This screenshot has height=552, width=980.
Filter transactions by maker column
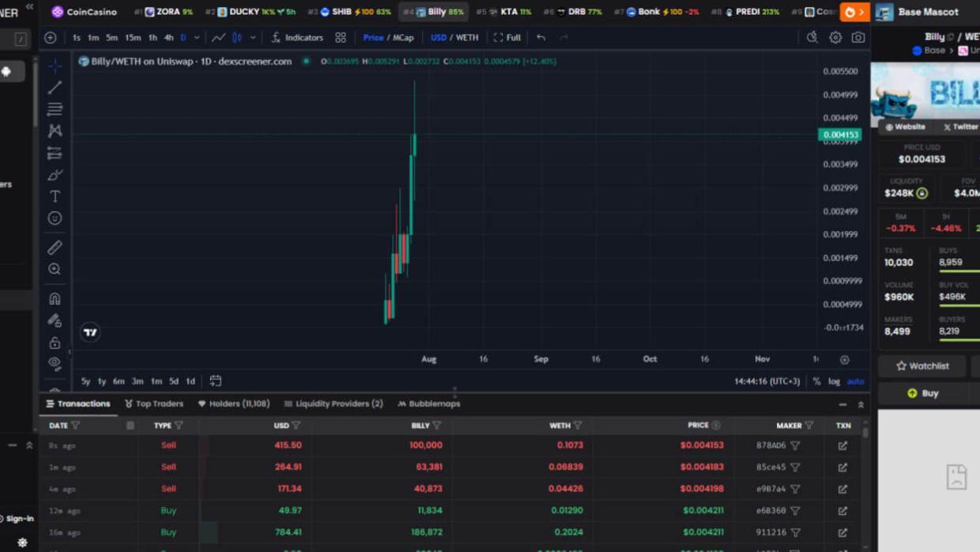(x=808, y=425)
